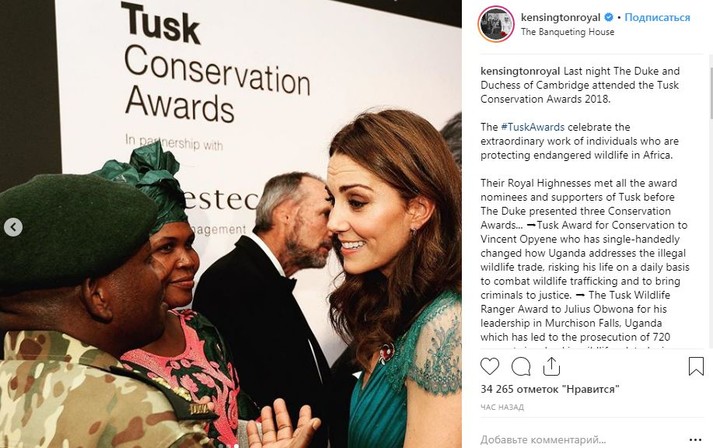Image resolution: width=713 pixels, height=448 pixels.
Task: Follow the account via Подписаться
Action: click(x=657, y=18)
